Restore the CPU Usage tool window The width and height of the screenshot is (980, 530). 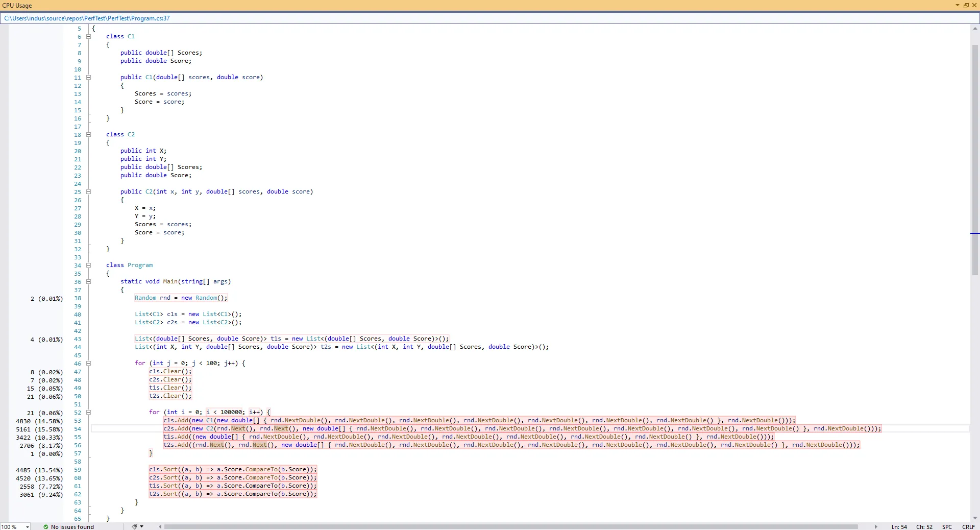pyautogui.click(x=966, y=5)
